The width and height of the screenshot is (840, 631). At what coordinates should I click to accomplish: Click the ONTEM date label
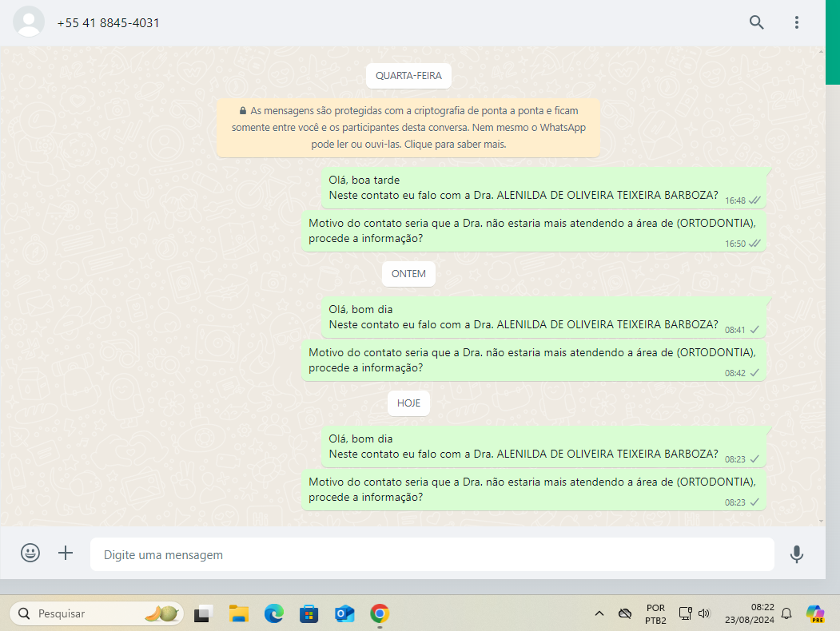click(x=408, y=274)
